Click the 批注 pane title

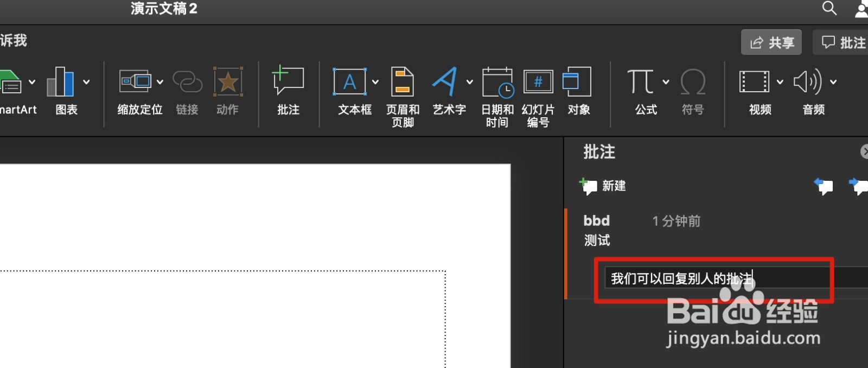point(599,151)
